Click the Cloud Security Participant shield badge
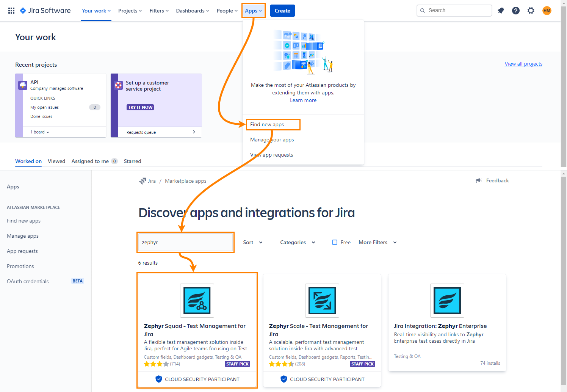This screenshot has height=392, width=567. click(x=158, y=379)
